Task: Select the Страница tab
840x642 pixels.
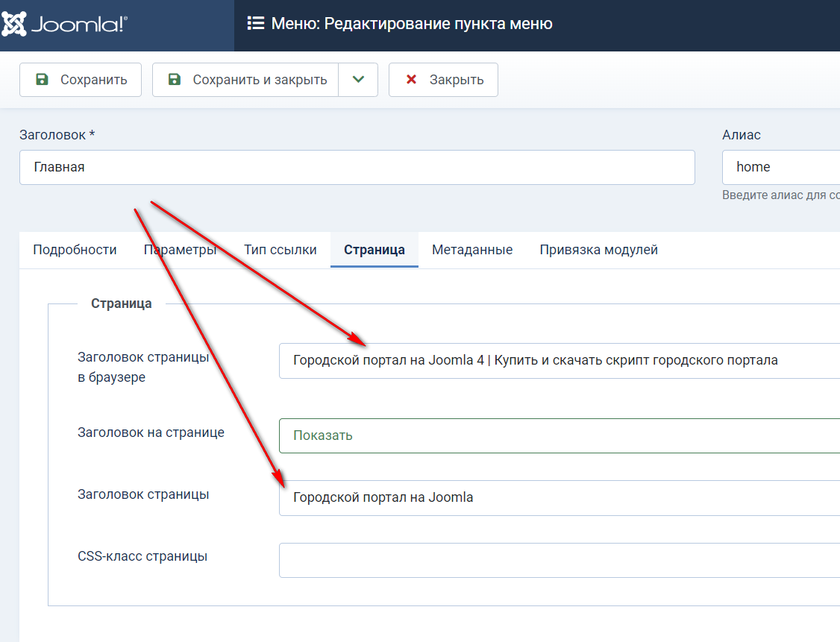Action: [374, 250]
